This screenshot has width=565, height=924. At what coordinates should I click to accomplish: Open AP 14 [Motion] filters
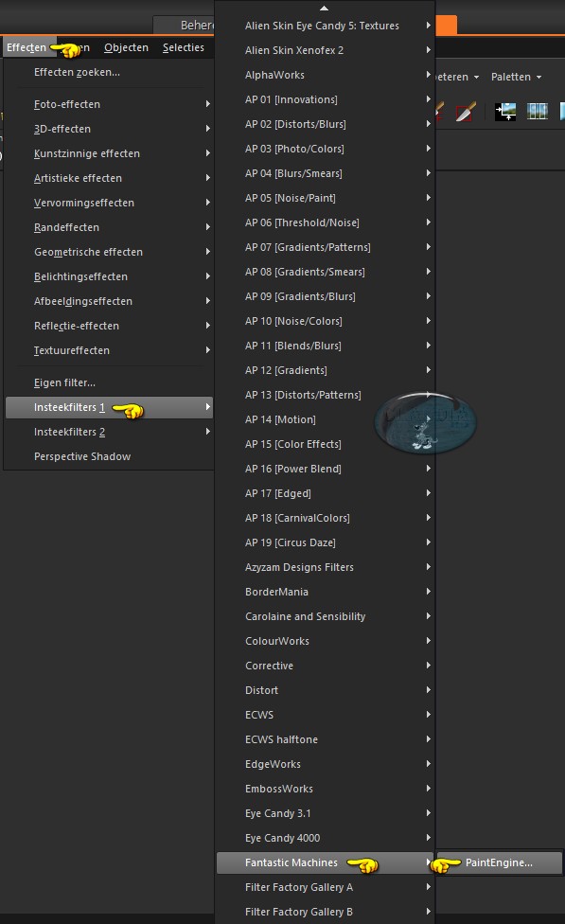click(x=326, y=419)
